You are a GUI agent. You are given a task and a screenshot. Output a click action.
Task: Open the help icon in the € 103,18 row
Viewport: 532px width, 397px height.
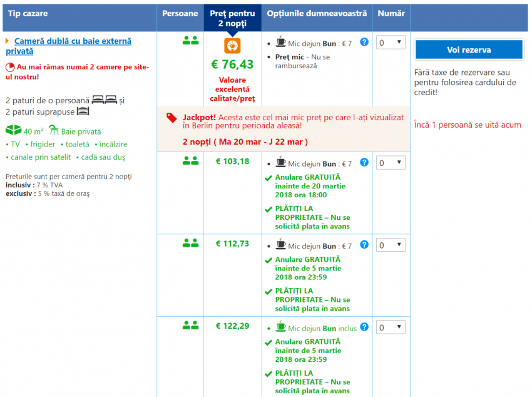coord(364,163)
